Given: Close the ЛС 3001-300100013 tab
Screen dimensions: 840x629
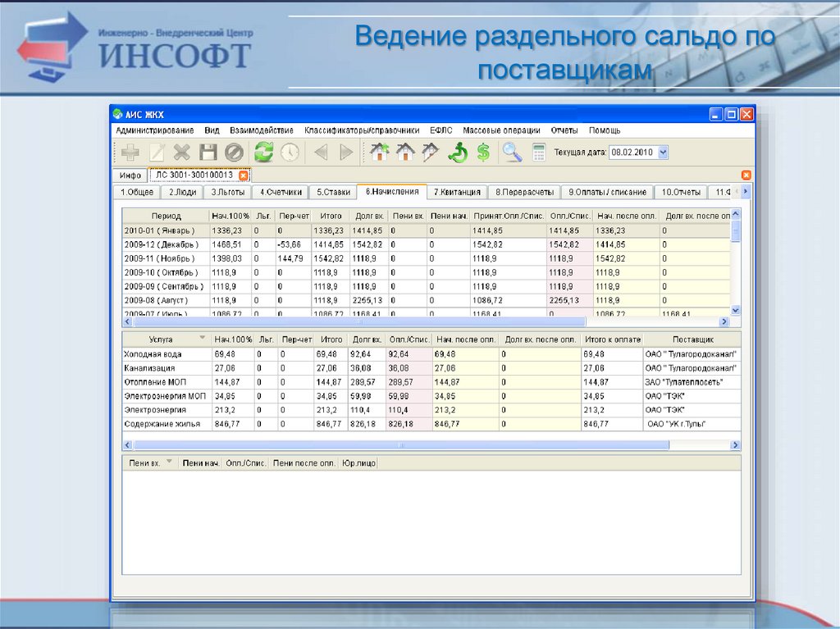Looking at the screenshot, I should click(x=244, y=175).
